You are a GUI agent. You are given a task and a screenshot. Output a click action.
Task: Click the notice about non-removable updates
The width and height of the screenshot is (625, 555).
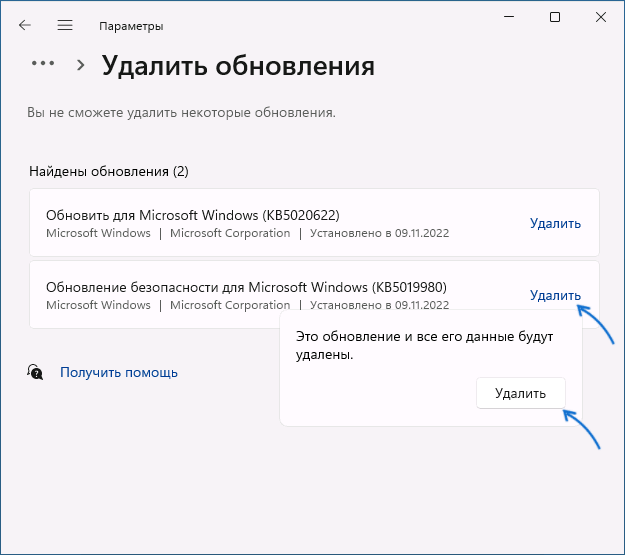tap(181, 112)
